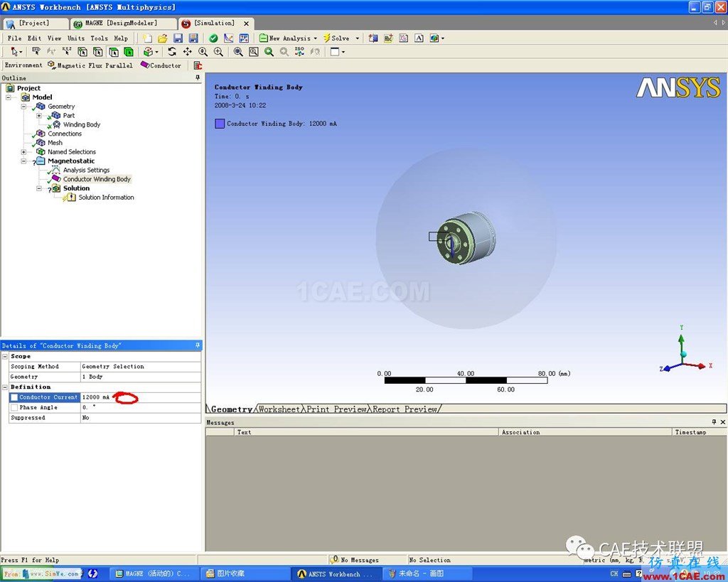Select Mesh in outline tree

[x=55, y=143]
